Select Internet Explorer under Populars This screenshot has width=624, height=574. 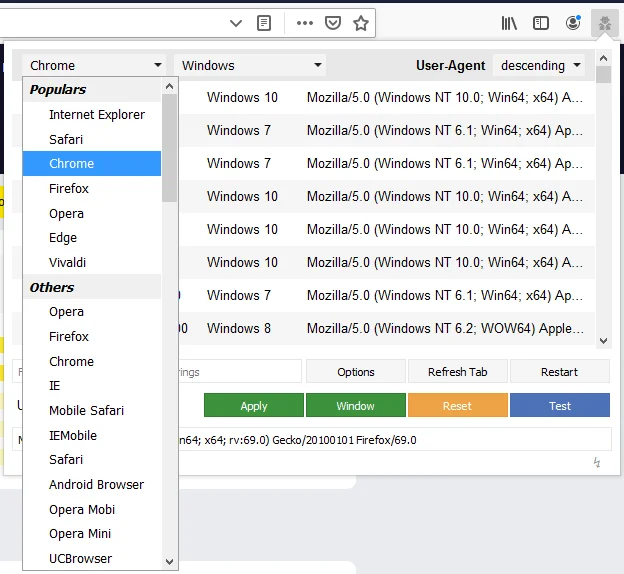coord(92,115)
